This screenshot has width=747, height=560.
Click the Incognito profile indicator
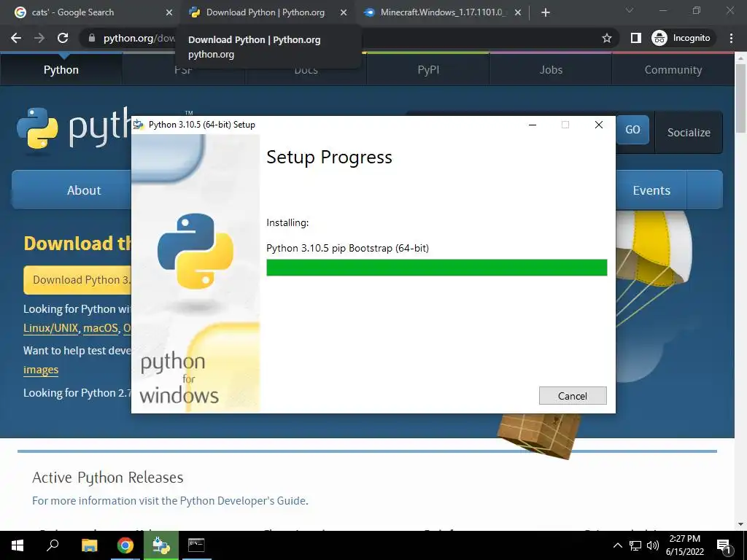pos(681,38)
